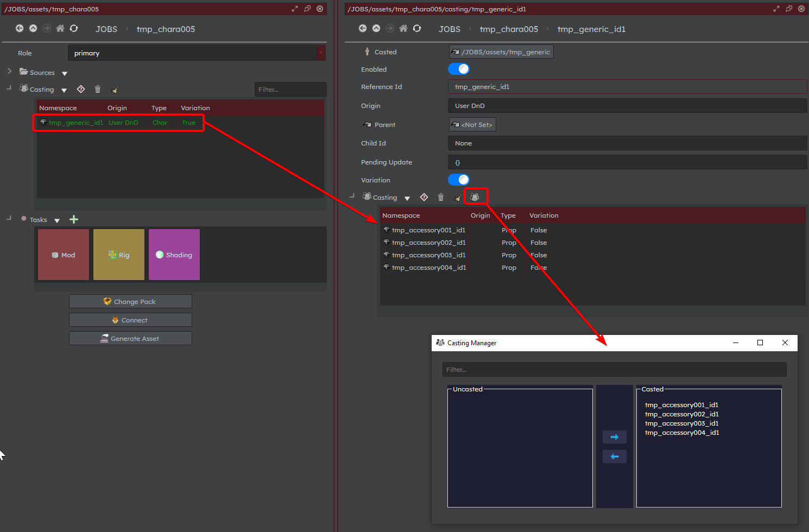Move item to Uncasted with left arrow

pyautogui.click(x=615, y=457)
